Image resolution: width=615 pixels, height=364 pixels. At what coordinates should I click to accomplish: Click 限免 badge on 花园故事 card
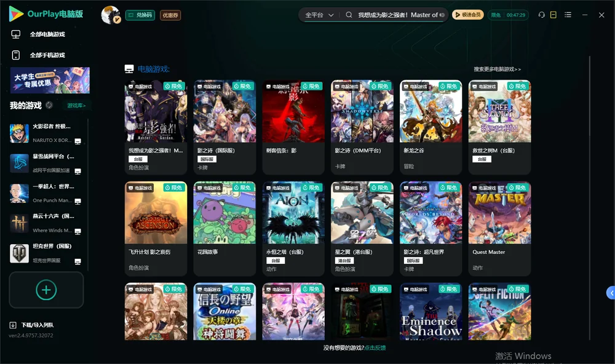pyautogui.click(x=242, y=188)
